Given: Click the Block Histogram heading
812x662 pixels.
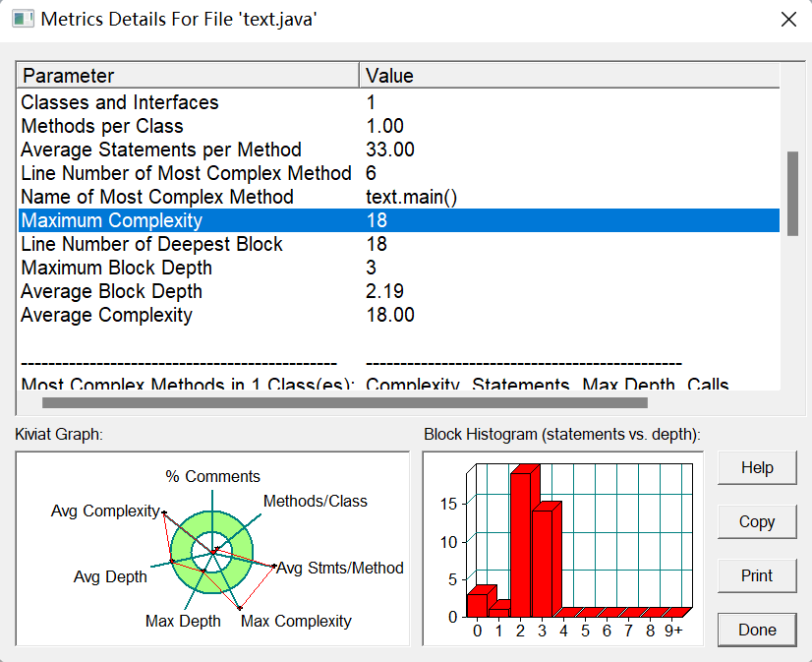Looking at the screenshot, I should [562, 434].
